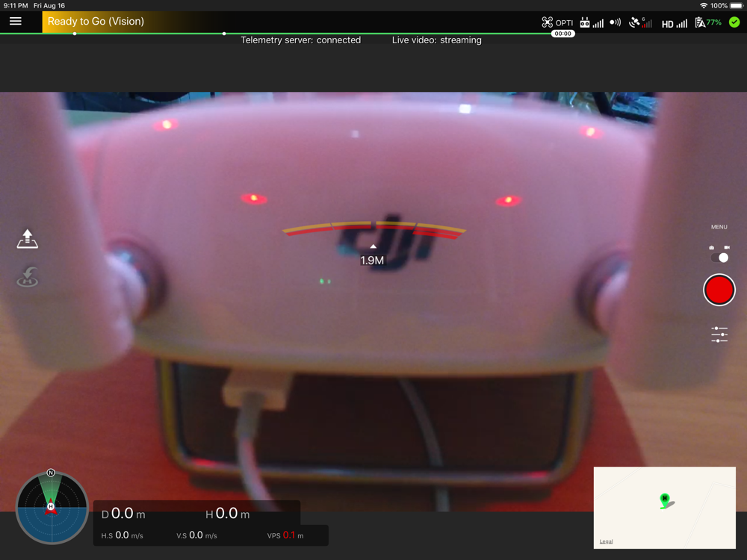Tap the return to home icon

pos(27,277)
